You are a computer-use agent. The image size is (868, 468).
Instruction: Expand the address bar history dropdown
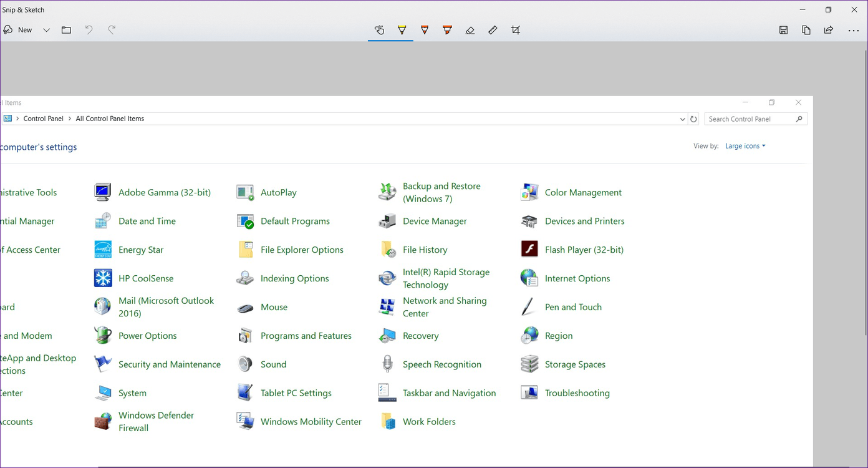pyautogui.click(x=682, y=119)
